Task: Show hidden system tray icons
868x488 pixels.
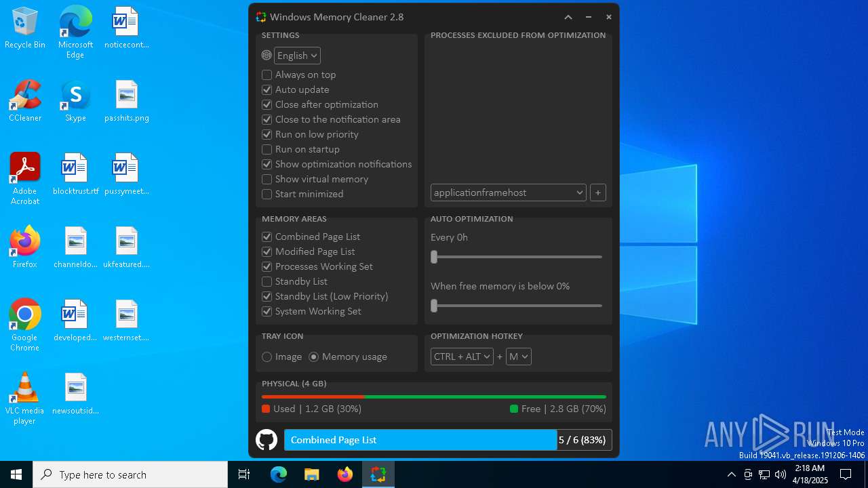Action: coord(731,474)
